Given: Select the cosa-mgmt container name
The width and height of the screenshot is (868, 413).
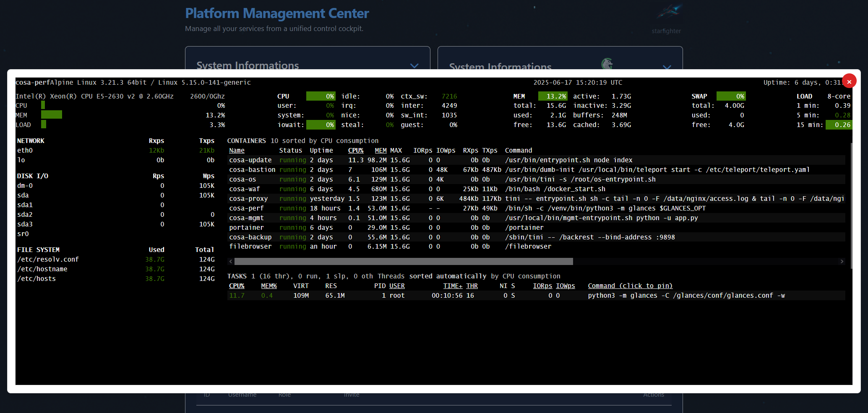Looking at the screenshot, I should [246, 218].
